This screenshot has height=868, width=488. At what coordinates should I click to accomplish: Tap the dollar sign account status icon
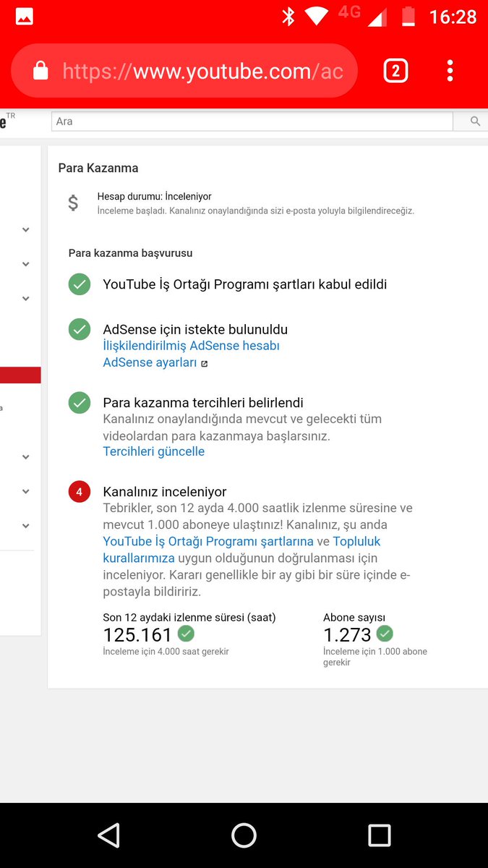(73, 203)
